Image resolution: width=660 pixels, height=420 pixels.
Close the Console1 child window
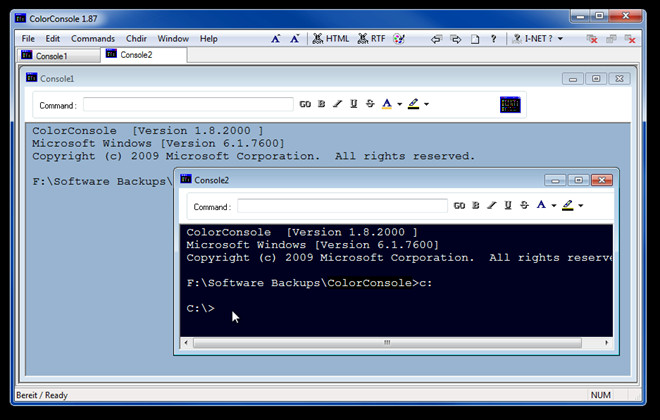[x=619, y=79]
